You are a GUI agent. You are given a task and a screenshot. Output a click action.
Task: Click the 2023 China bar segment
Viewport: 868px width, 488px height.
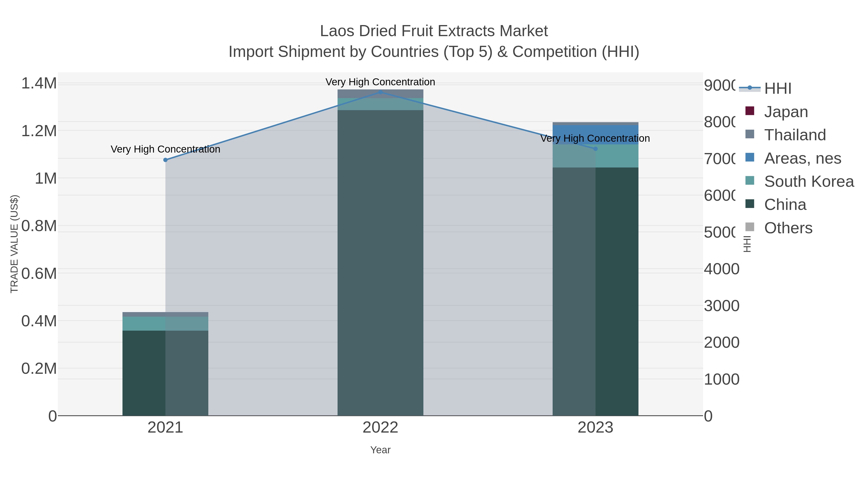pos(595,292)
